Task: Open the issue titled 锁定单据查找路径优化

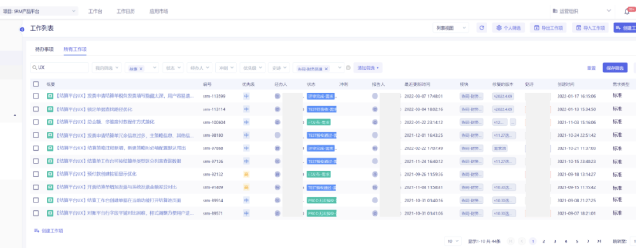Action: [x=94, y=109]
